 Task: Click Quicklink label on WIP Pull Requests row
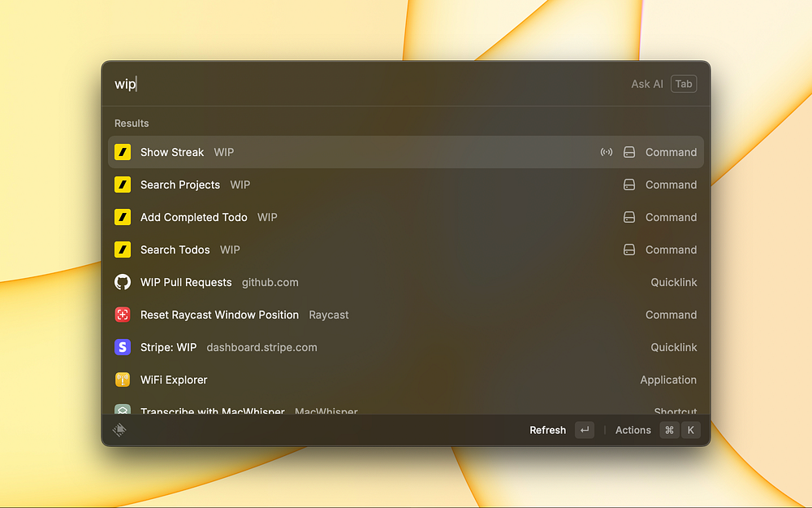click(x=674, y=283)
